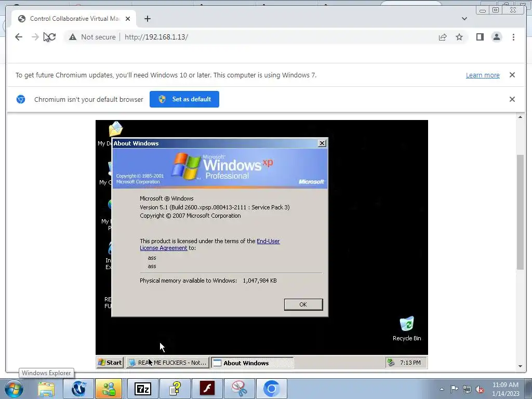Viewport: 532px width, 399px height.
Task: Close the About Windows dialog
Action: (322, 143)
